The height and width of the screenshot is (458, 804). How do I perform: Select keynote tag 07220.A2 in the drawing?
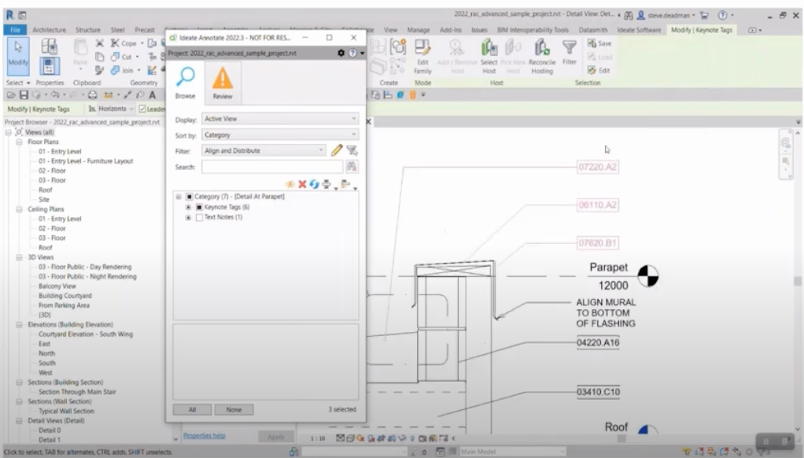click(597, 167)
